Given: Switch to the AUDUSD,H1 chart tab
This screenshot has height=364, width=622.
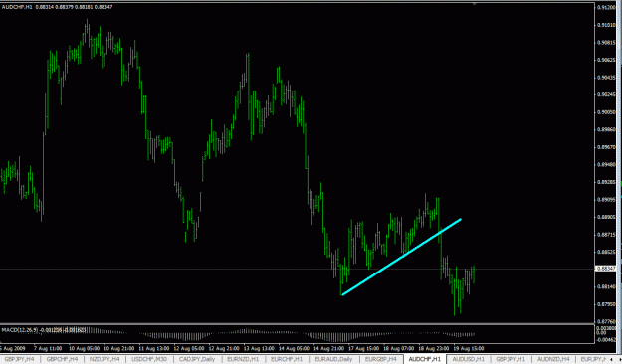Looking at the screenshot, I should [x=469, y=359].
